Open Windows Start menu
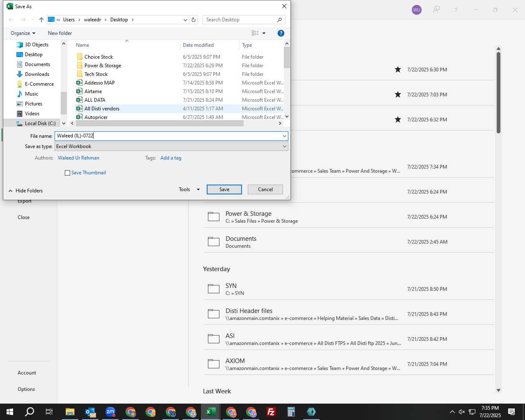Image resolution: width=525 pixels, height=420 pixels. click(x=10, y=412)
